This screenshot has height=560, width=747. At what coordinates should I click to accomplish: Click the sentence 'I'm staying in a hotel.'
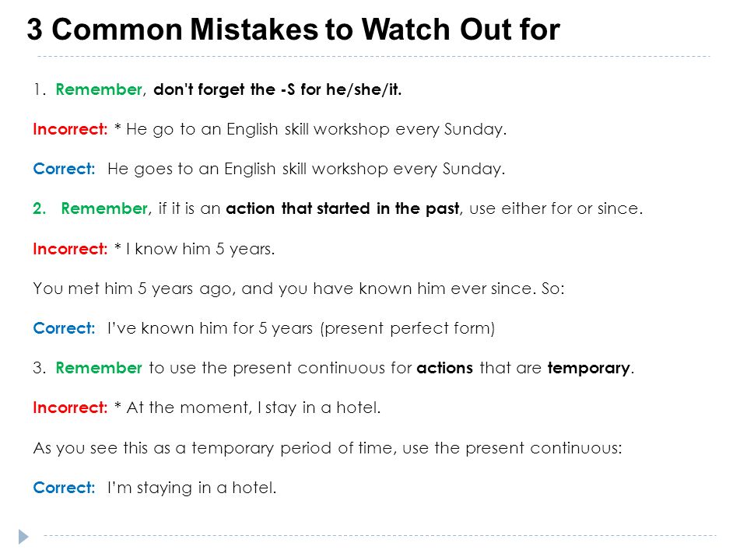coord(191,488)
